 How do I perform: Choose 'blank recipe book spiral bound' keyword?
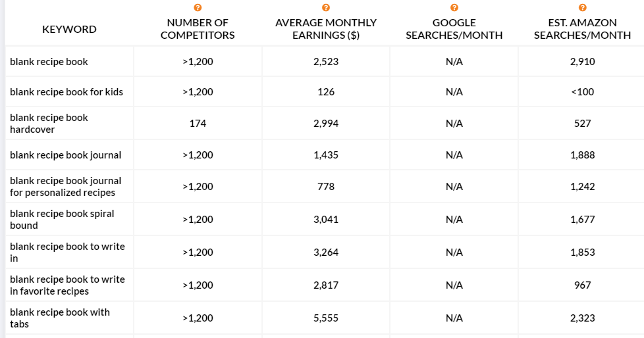coord(62,220)
